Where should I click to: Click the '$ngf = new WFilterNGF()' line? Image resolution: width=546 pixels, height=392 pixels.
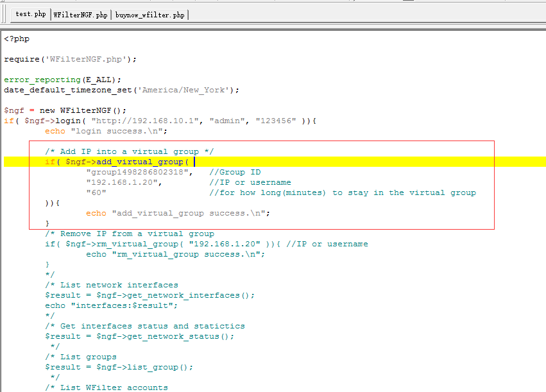(65, 111)
